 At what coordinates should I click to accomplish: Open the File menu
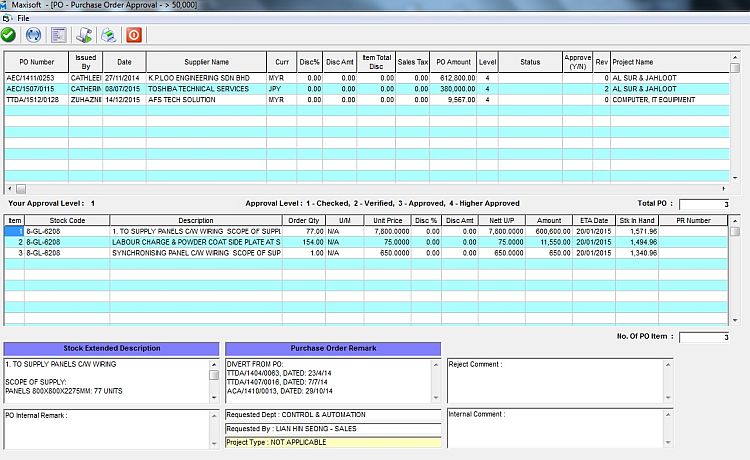23,18
